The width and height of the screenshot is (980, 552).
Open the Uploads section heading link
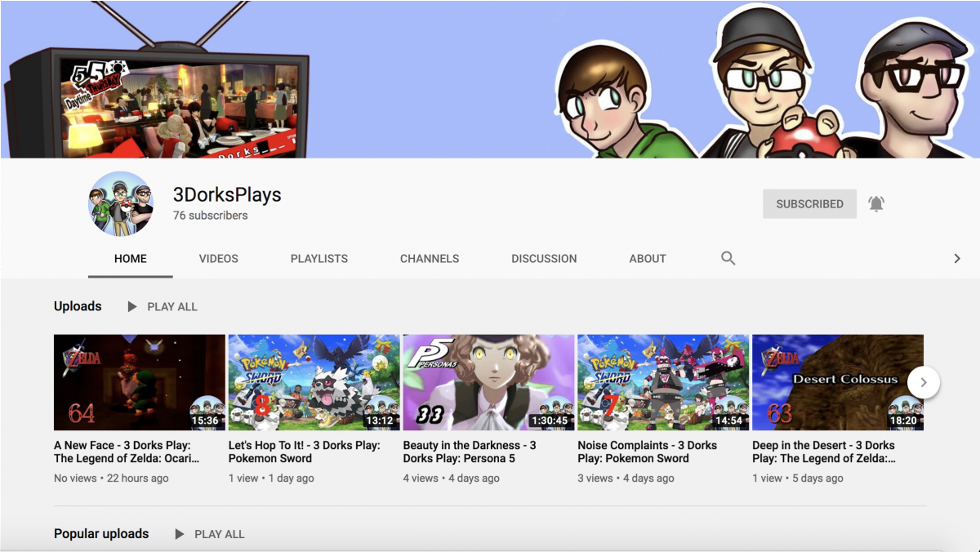point(78,306)
